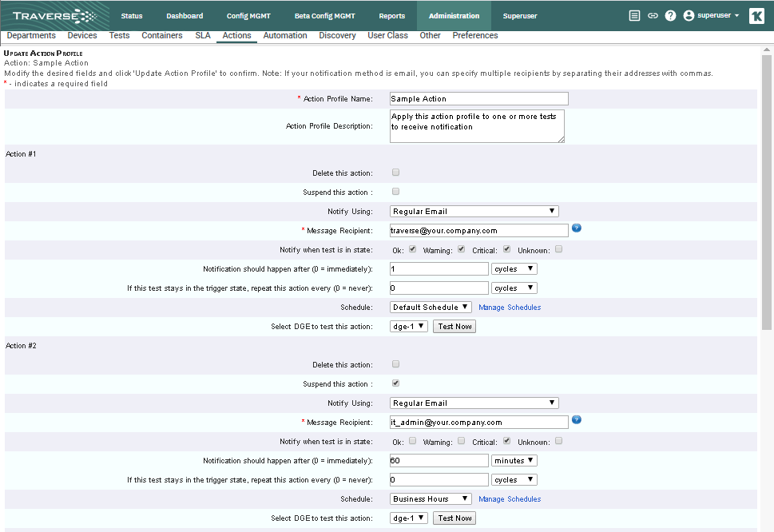Open notification delay units dropdown for Action #1

514,269
